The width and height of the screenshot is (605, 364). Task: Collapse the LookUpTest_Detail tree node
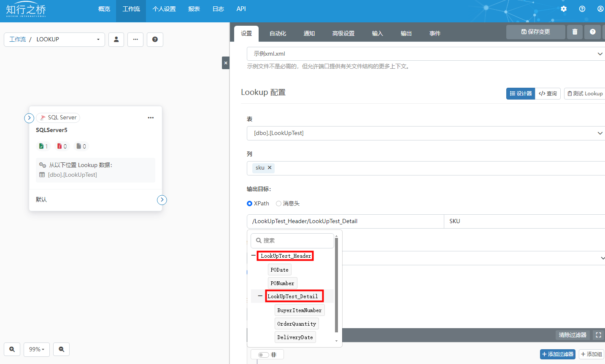coord(260,296)
